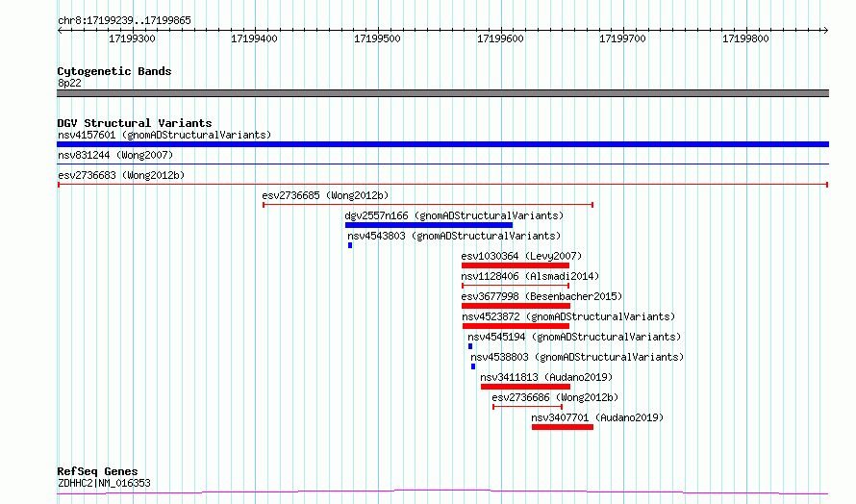Click the red esv1030364 variant bar
The width and height of the screenshot is (856, 504).
pos(516,265)
